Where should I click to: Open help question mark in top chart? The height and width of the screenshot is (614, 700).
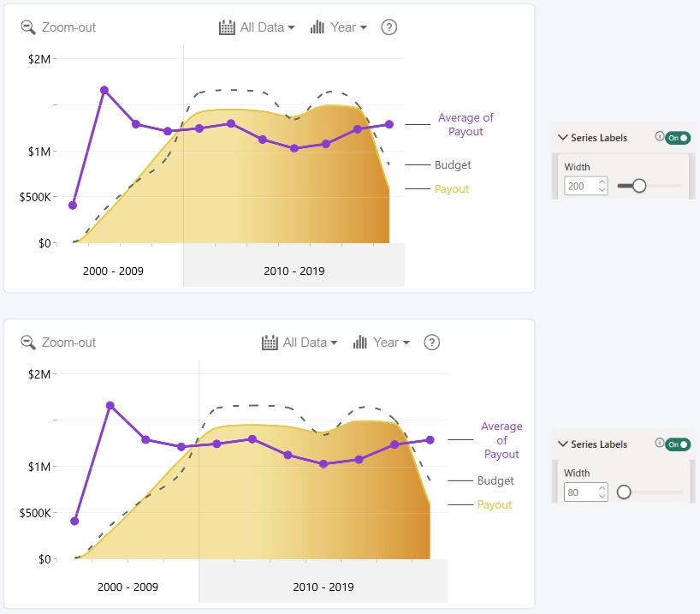(x=389, y=27)
